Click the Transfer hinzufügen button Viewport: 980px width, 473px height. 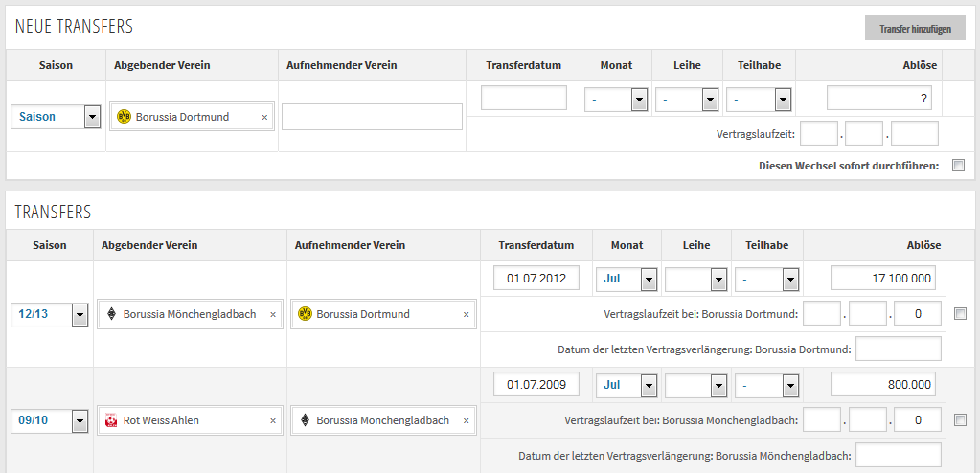915,29
